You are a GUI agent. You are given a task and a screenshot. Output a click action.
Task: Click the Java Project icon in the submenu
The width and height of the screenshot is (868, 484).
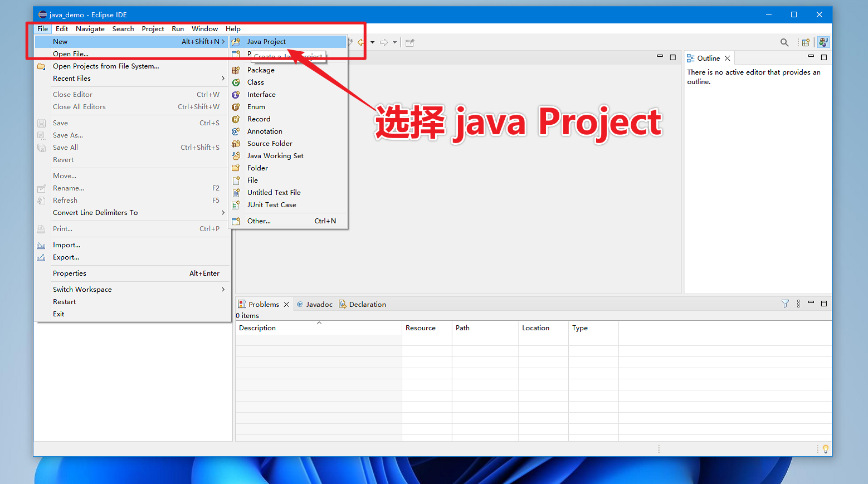[x=236, y=42]
